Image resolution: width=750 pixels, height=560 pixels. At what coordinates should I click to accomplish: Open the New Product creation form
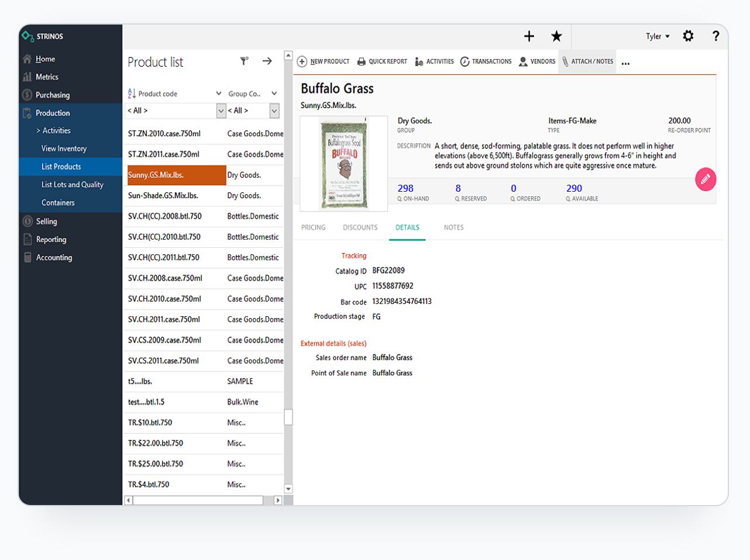[323, 61]
